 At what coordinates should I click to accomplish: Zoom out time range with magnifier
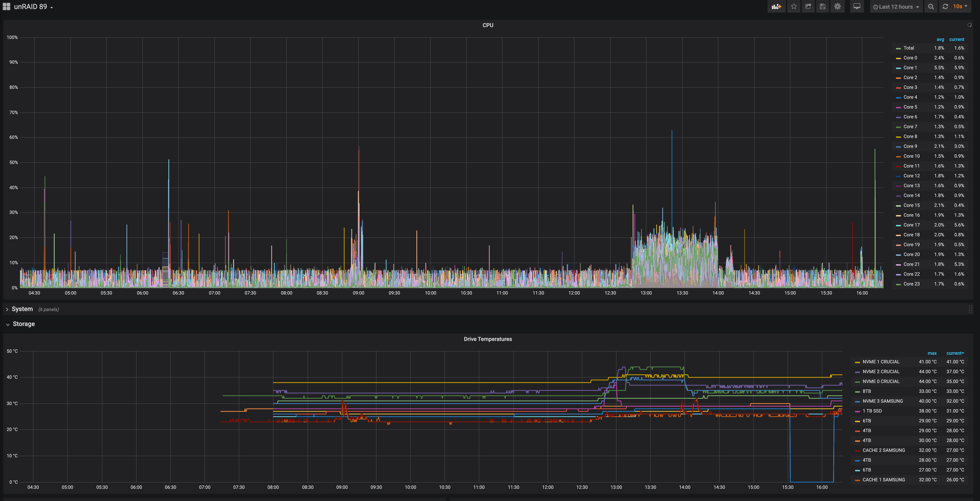(931, 6)
